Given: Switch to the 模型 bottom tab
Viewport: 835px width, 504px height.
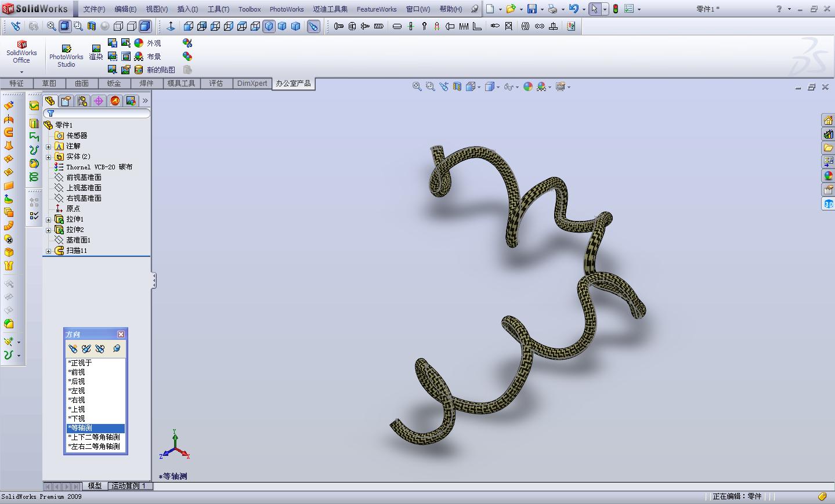Looking at the screenshot, I should click(95, 486).
